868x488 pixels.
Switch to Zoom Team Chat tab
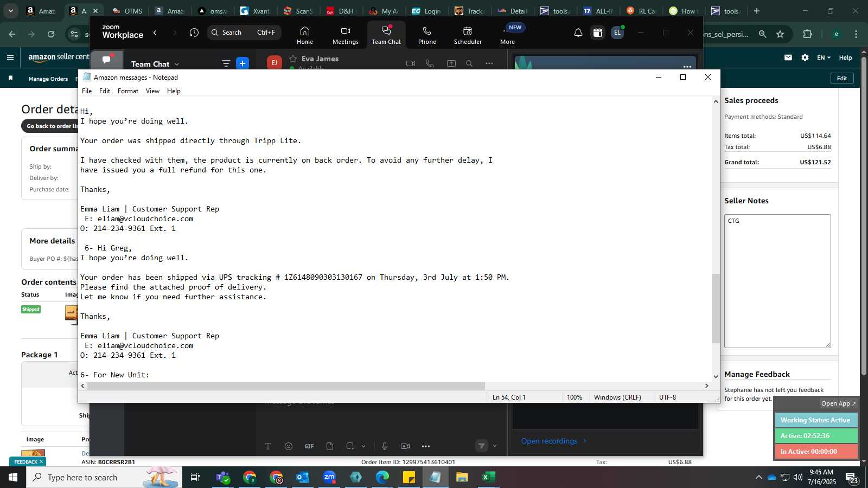pos(386,35)
